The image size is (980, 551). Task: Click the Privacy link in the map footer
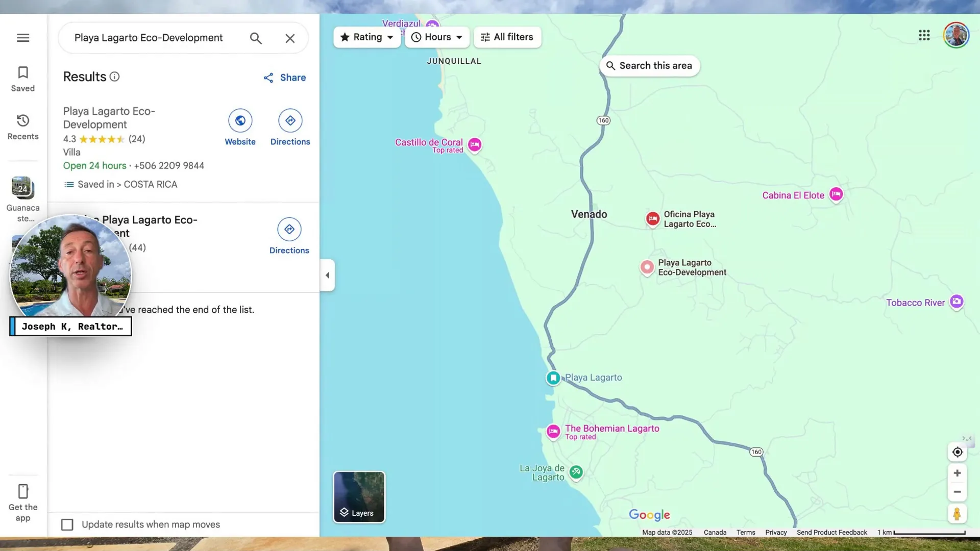point(776,532)
